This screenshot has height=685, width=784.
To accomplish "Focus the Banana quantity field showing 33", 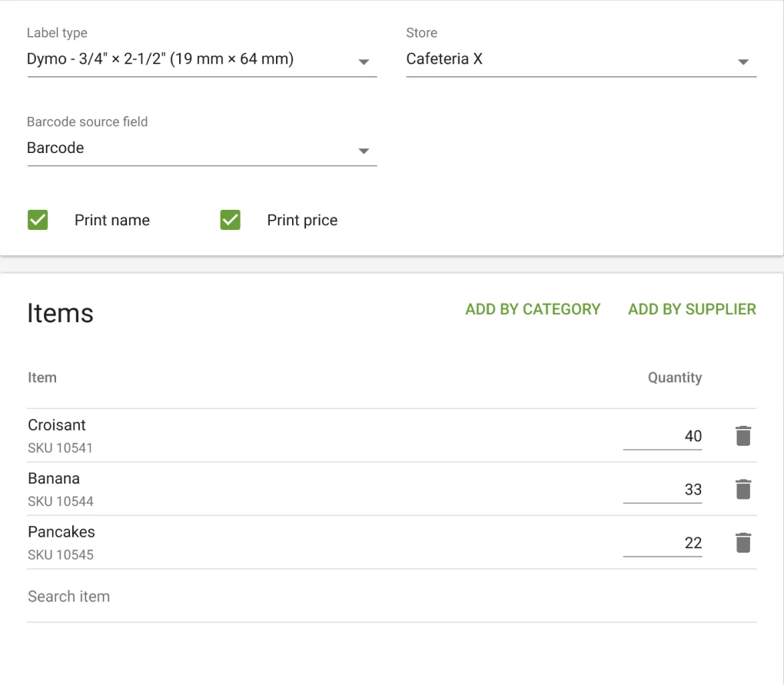I will point(663,490).
